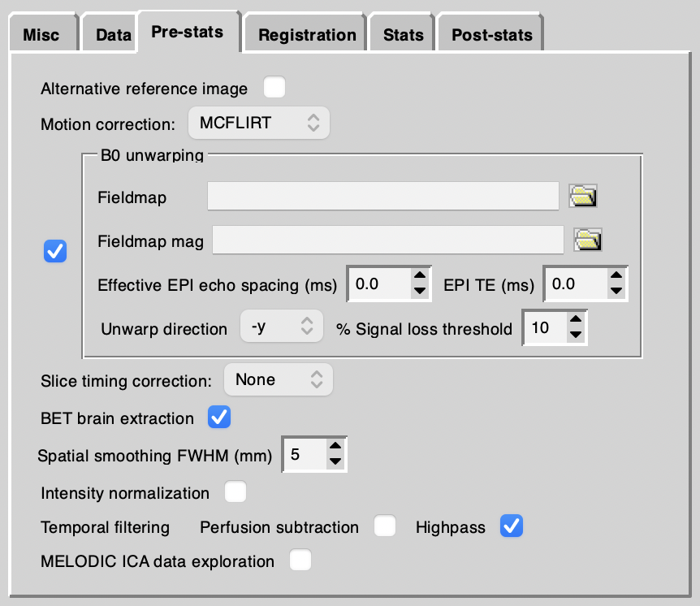Enable Alternative reference image checkbox
Viewport: 700px width, 606px height.
click(x=274, y=87)
